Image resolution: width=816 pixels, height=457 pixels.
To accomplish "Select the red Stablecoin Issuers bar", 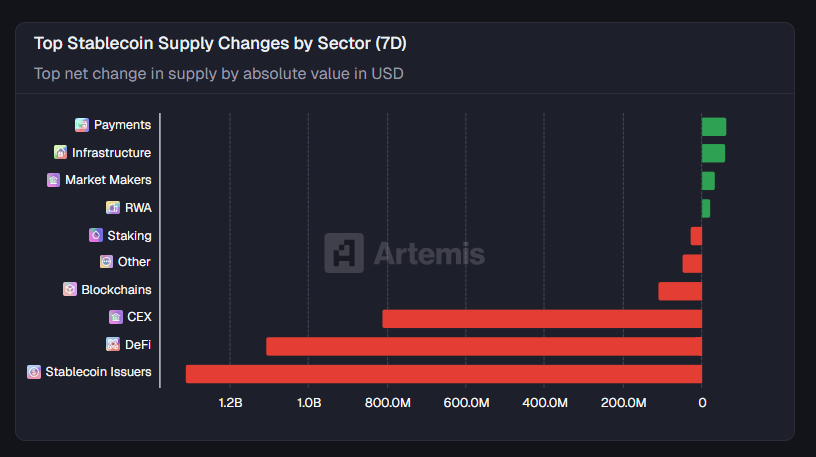I will pos(443,374).
